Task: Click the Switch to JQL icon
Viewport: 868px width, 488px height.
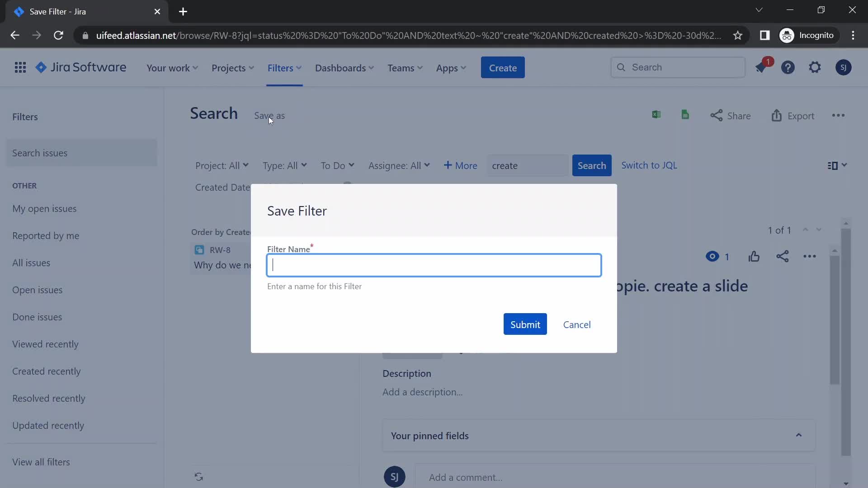Action: (x=649, y=165)
